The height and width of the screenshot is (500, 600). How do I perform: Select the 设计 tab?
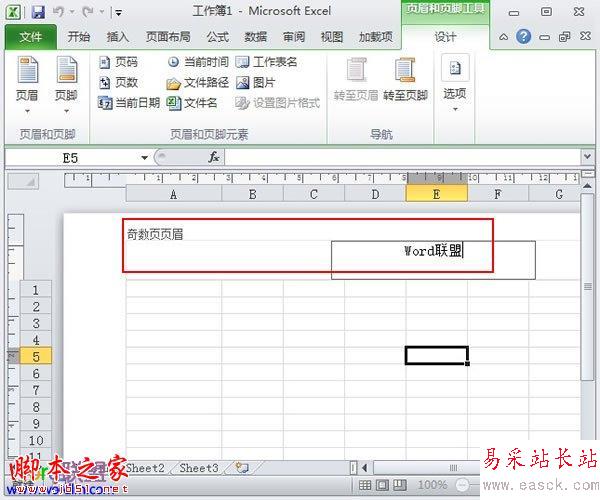pyautogui.click(x=445, y=37)
